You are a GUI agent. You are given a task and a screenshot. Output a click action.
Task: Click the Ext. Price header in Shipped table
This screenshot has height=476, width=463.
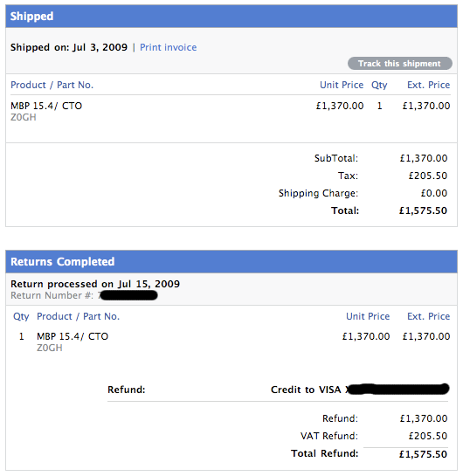pos(428,85)
